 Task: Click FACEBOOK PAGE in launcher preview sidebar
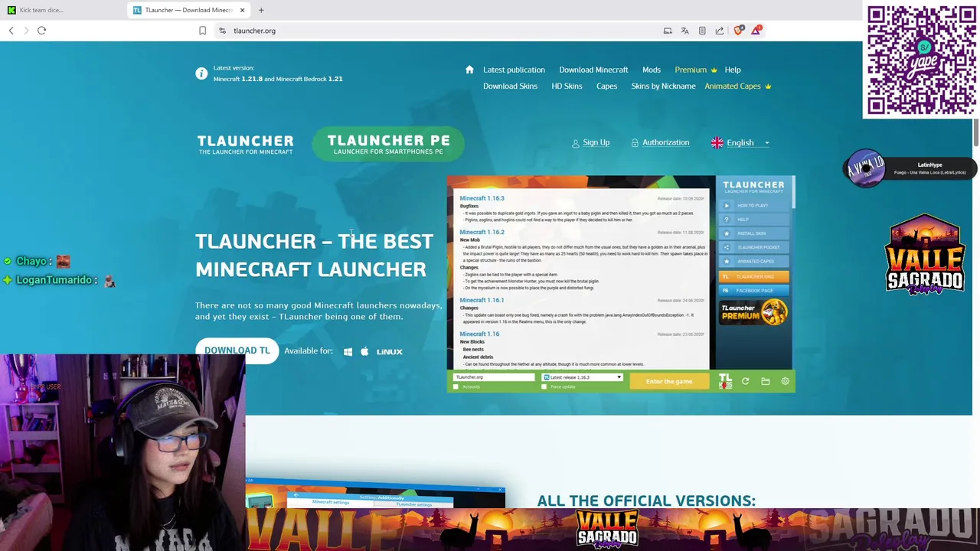(753, 290)
